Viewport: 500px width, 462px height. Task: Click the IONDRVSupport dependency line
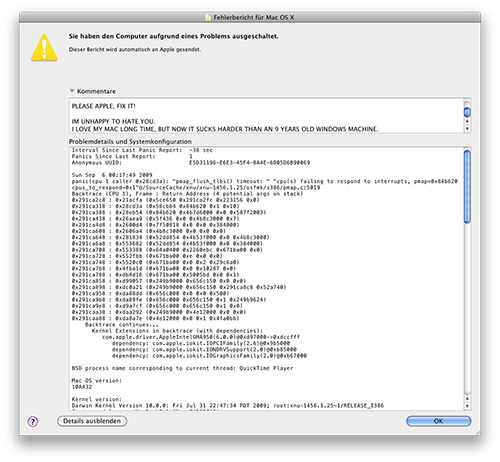204,349
